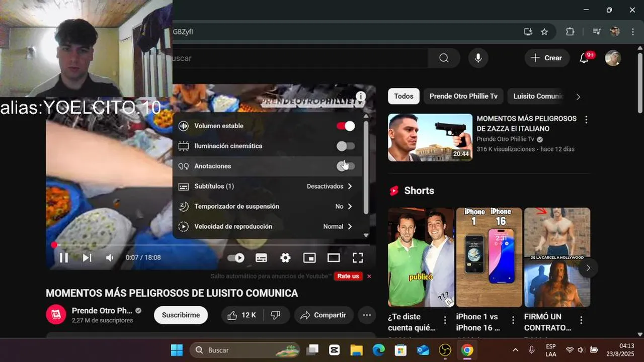644x362 pixels.
Task: Open the YouTube account avatar menu
Action: coord(613,58)
